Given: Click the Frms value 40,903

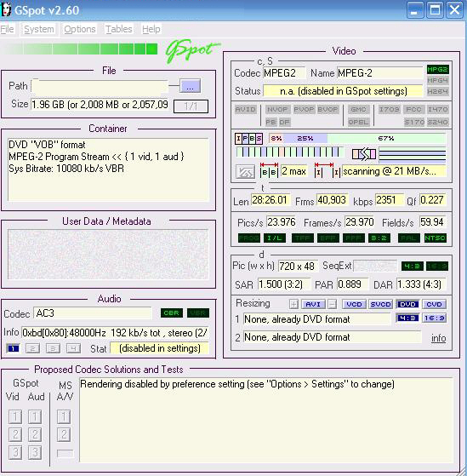Looking at the screenshot, I should tap(332, 200).
